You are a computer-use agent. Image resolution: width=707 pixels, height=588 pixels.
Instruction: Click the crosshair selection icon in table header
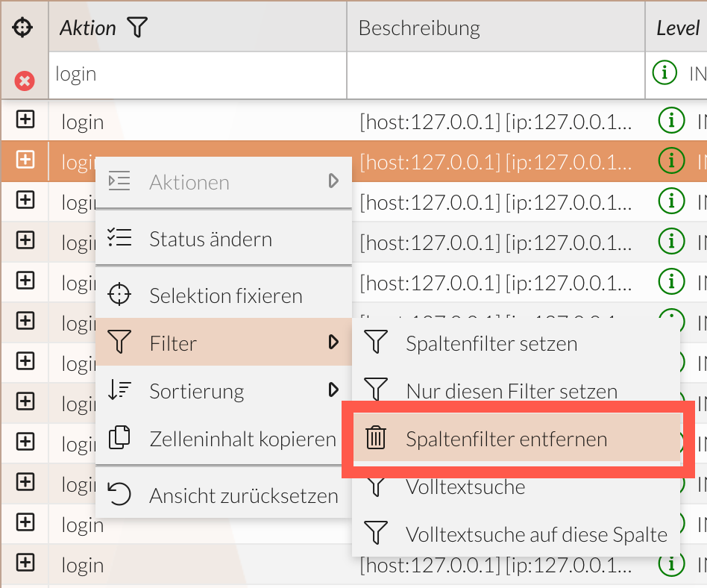pyautogui.click(x=24, y=26)
